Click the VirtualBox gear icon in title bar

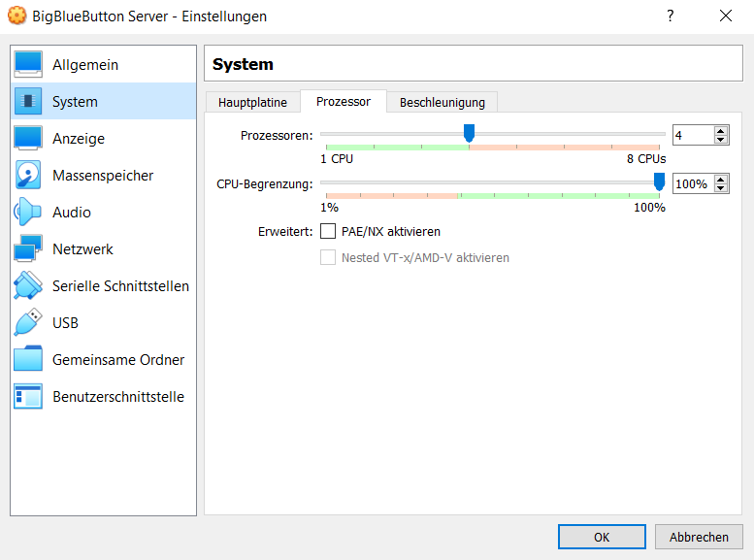click(16, 16)
